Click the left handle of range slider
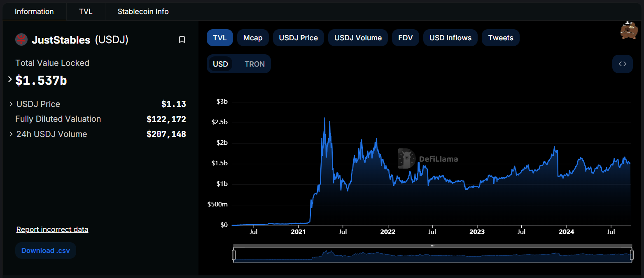The height and width of the screenshot is (278, 644). [x=233, y=255]
